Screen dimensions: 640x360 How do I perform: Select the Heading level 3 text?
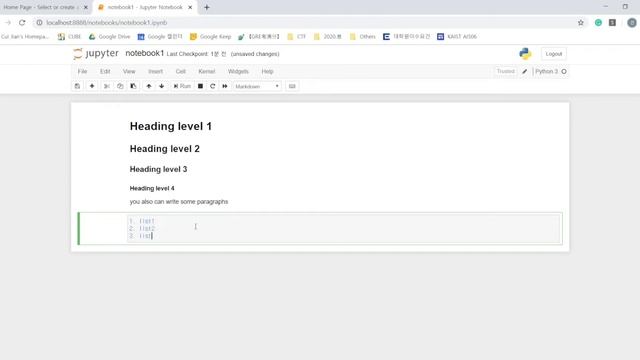coord(158,169)
